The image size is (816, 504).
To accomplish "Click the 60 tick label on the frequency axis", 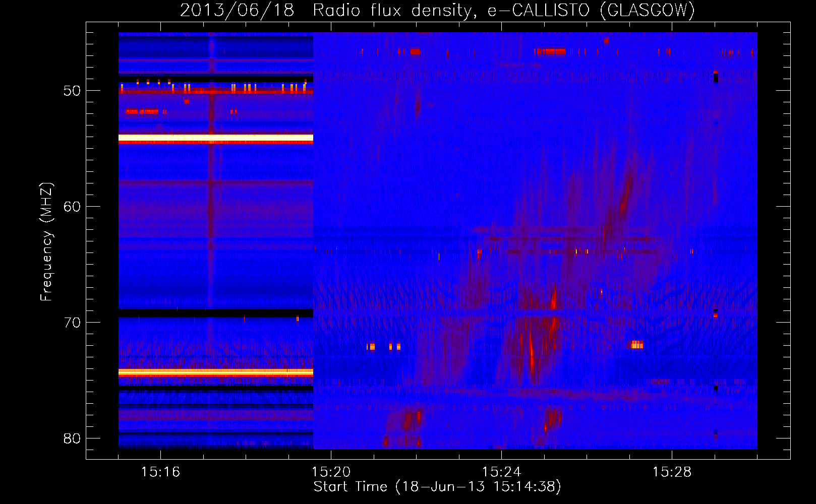I will (72, 207).
